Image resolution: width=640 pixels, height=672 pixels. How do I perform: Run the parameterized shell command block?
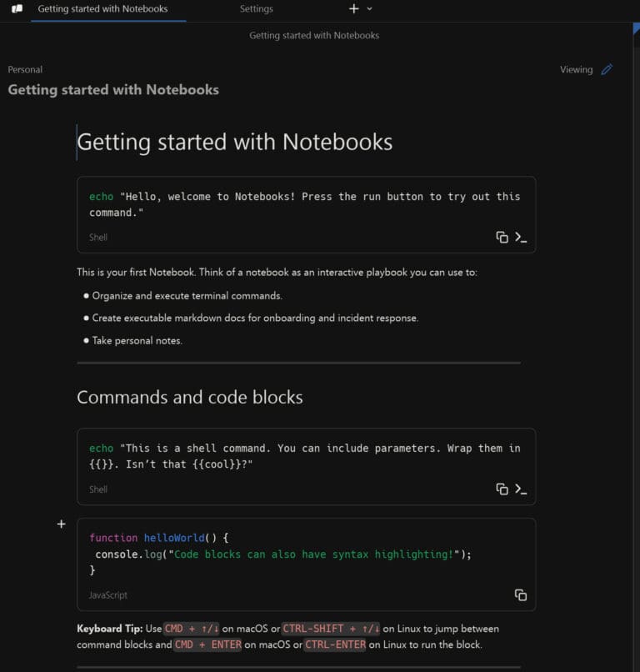tap(521, 489)
